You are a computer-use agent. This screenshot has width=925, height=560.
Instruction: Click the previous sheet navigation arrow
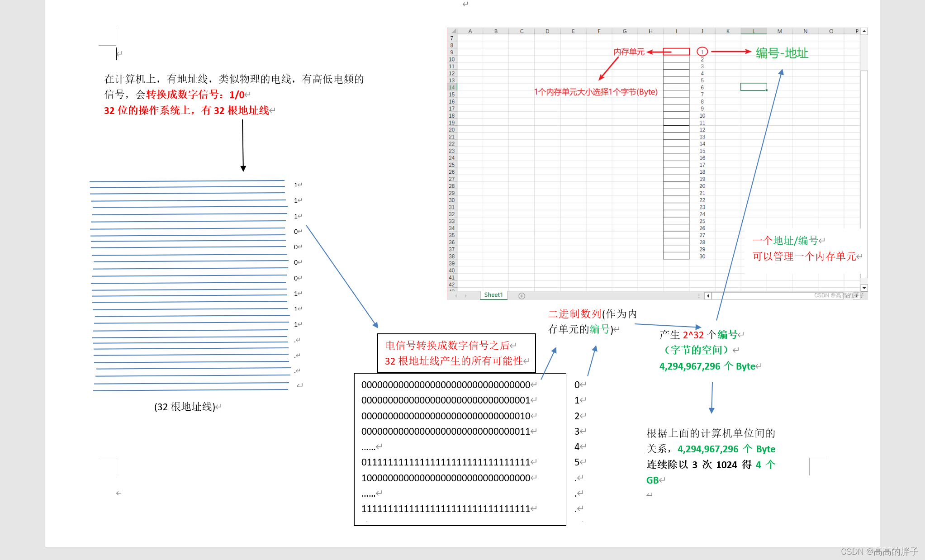click(x=456, y=296)
